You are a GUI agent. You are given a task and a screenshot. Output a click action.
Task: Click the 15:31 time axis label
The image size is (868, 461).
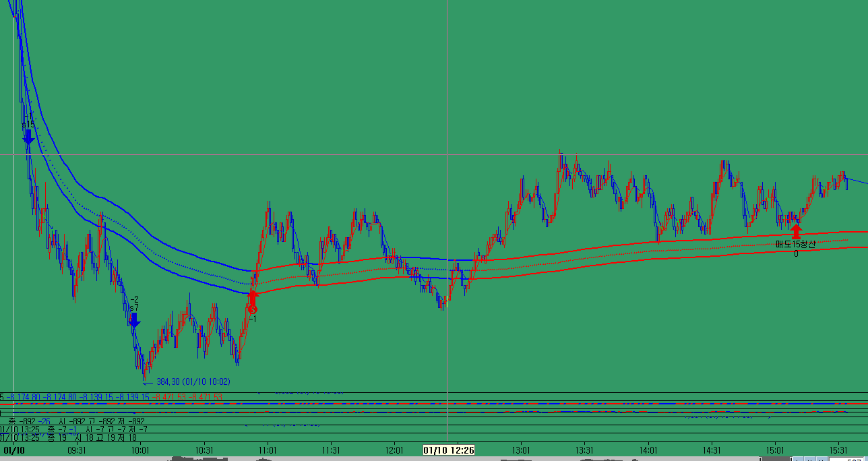838,450
